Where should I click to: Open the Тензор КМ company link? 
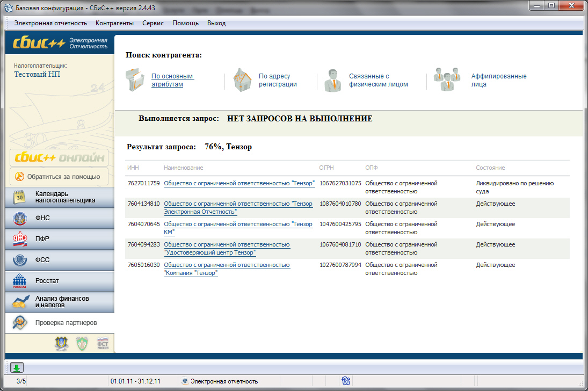point(238,228)
